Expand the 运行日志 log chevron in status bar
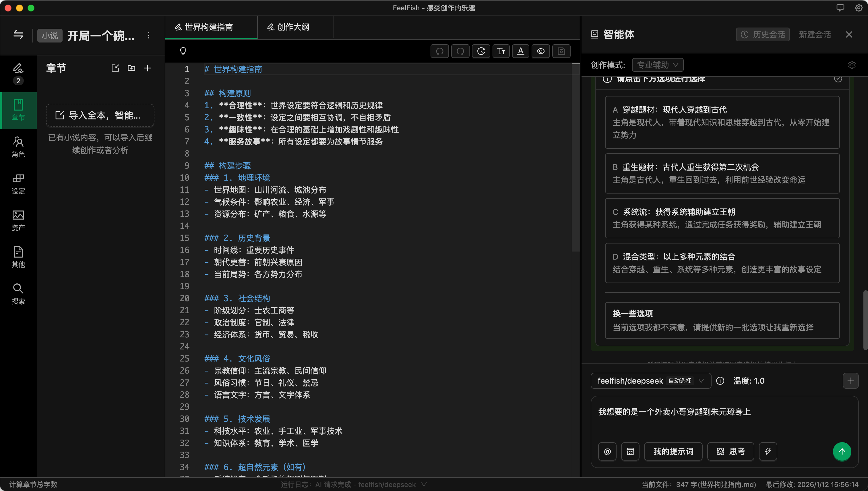This screenshot has width=868, height=491. click(424, 484)
